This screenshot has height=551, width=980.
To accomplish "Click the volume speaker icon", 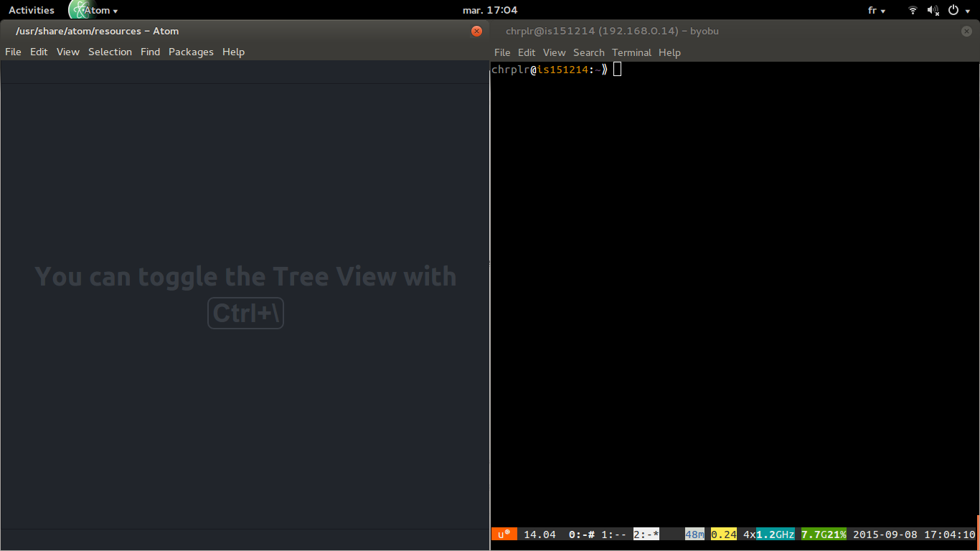I will [x=933, y=10].
